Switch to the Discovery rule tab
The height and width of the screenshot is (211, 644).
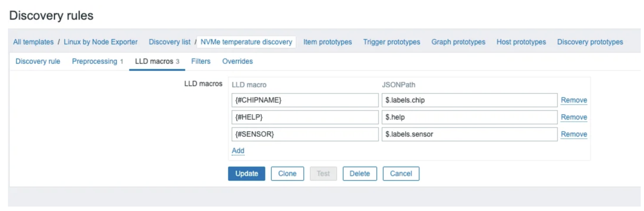[x=38, y=61]
